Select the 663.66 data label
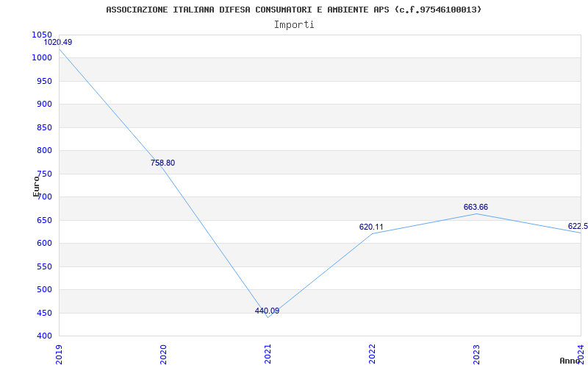The width and height of the screenshot is (588, 368). click(476, 208)
